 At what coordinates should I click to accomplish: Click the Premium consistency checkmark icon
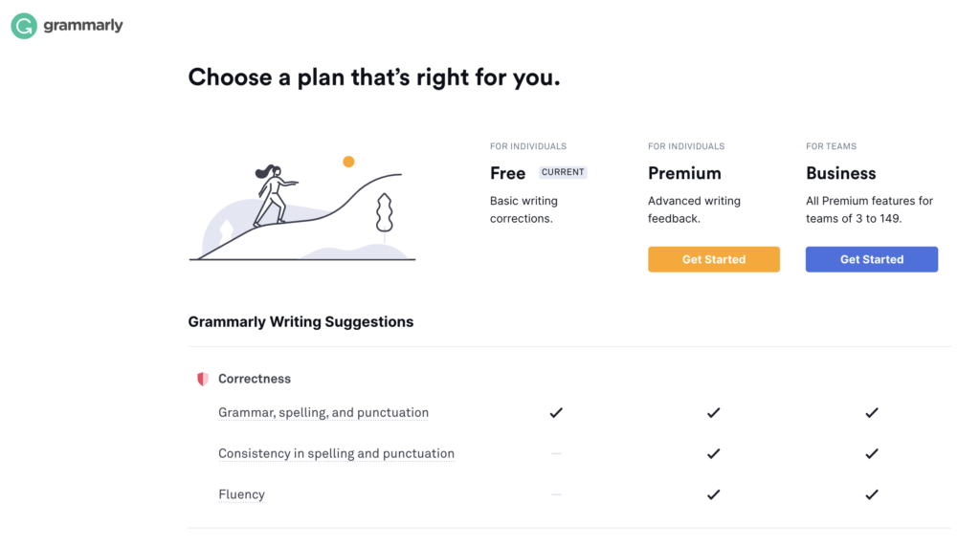pos(713,453)
